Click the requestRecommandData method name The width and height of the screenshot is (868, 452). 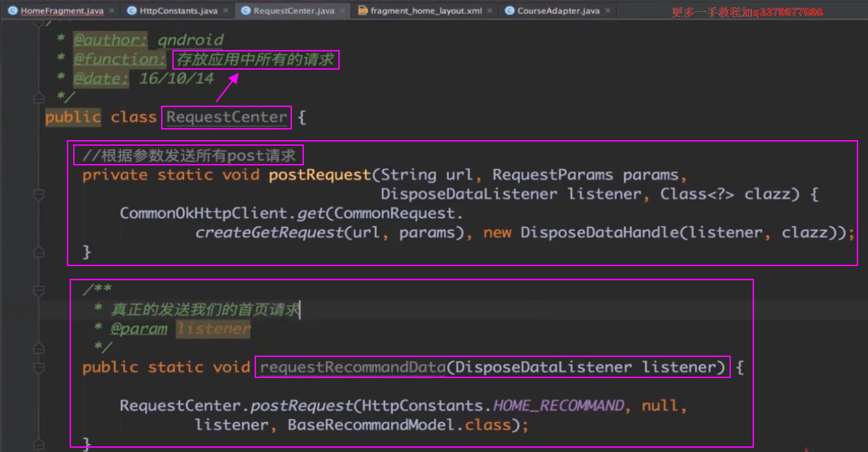(x=352, y=368)
